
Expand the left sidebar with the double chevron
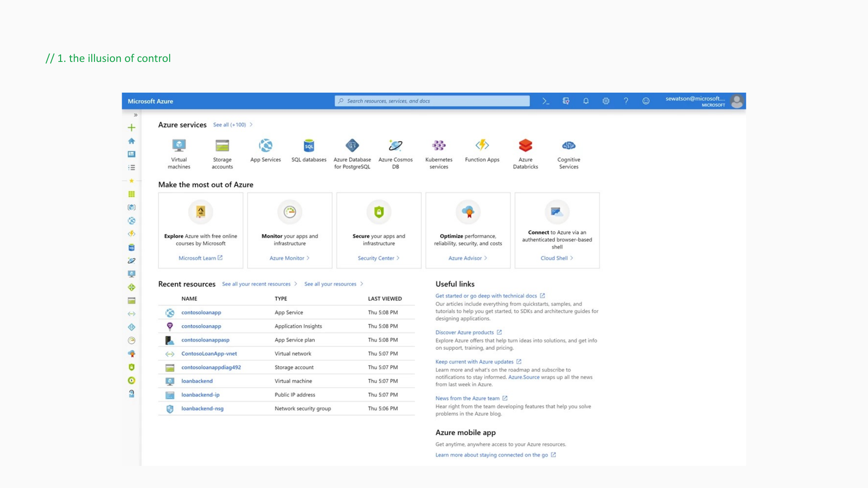tap(135, 115)
